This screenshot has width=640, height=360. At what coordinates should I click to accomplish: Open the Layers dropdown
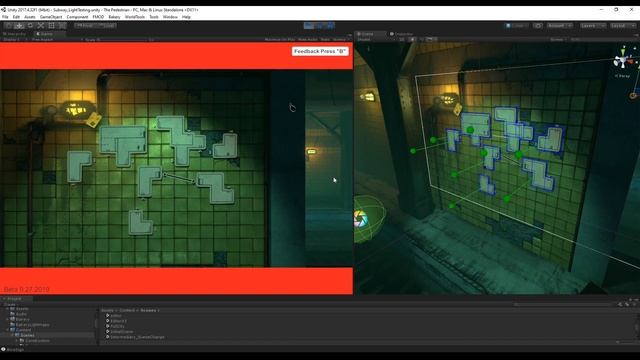pos(593,26)
